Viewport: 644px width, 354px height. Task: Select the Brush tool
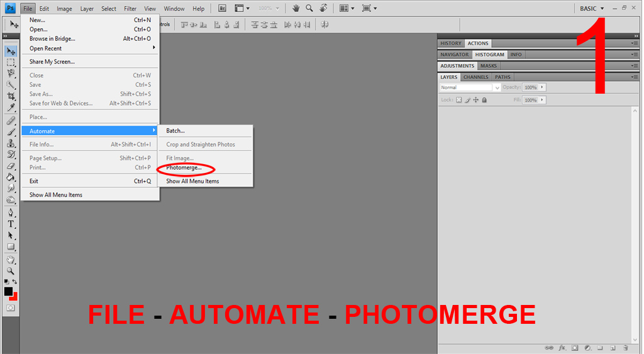click(x=11, y=132)
